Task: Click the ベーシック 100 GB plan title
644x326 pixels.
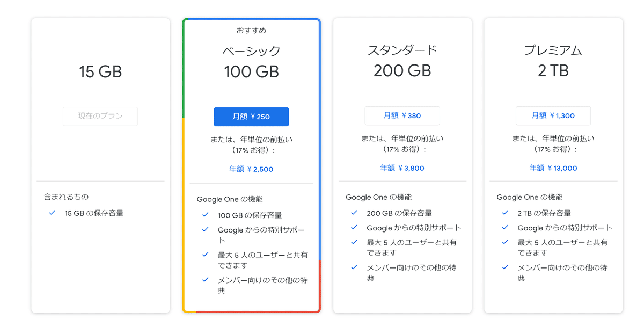Action: coord(251,62)
